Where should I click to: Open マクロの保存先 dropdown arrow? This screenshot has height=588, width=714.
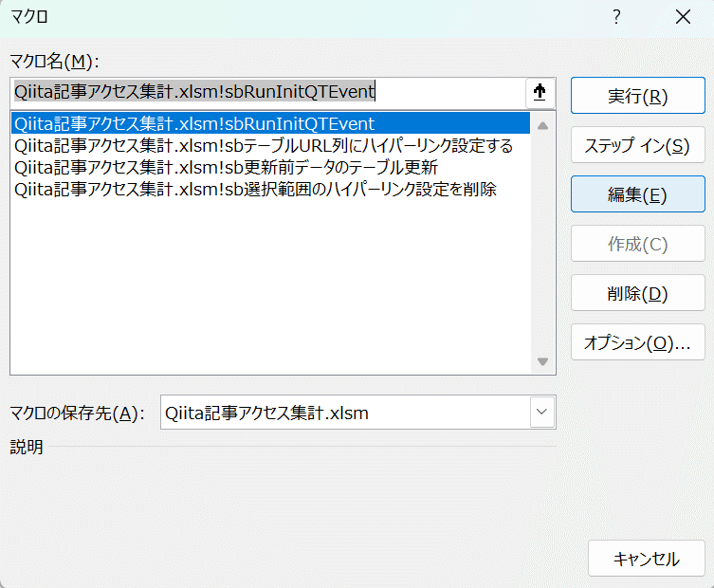pos(541,413)
